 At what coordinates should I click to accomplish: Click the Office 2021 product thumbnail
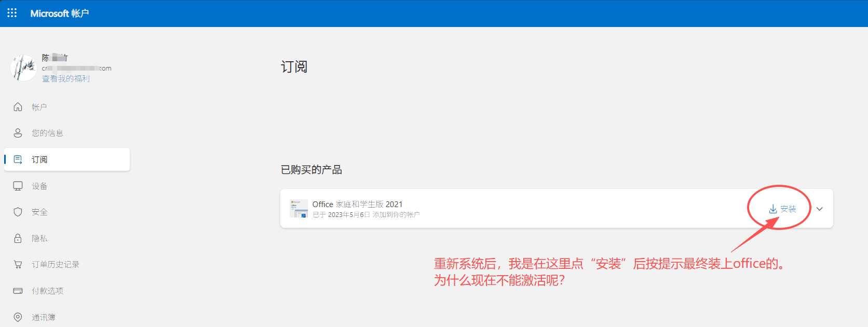coord(299,209)
